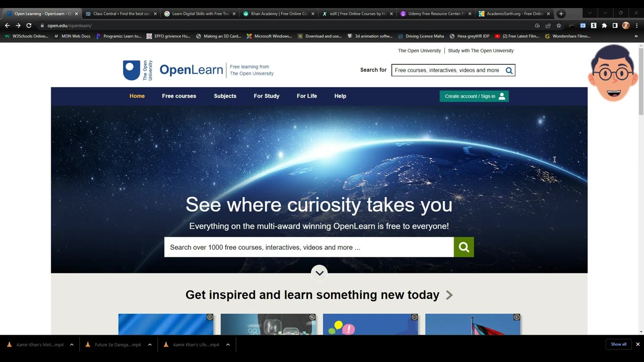Click the browser forward arrow
The height and width of the screenshot is (362, 644).
pos(18,25)
